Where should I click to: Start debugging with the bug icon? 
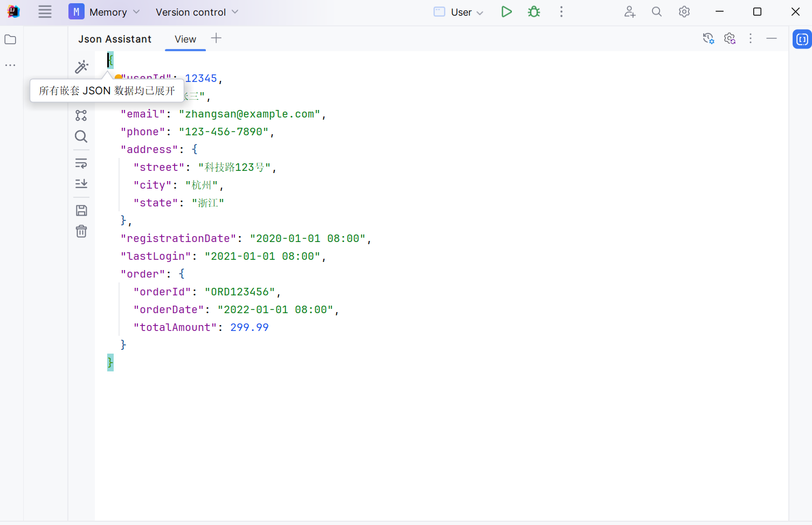[x=533, y=11]
